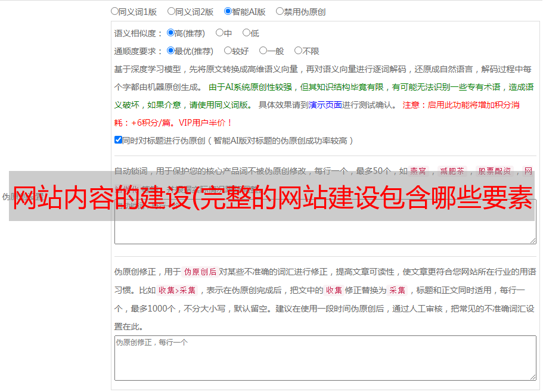This screenshot has height=392, width=543.
Task: Set 通顺度要求 to 不限
Action: coord(298,51)
